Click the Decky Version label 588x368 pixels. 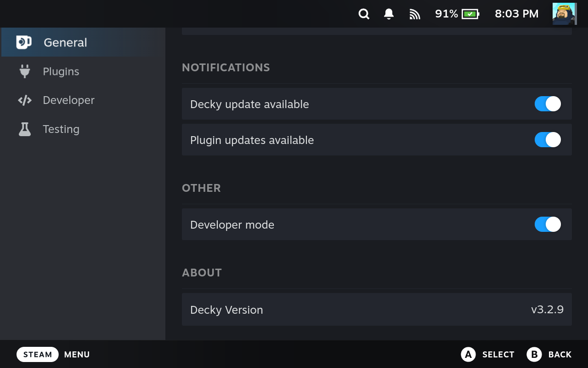pos(226,310)
